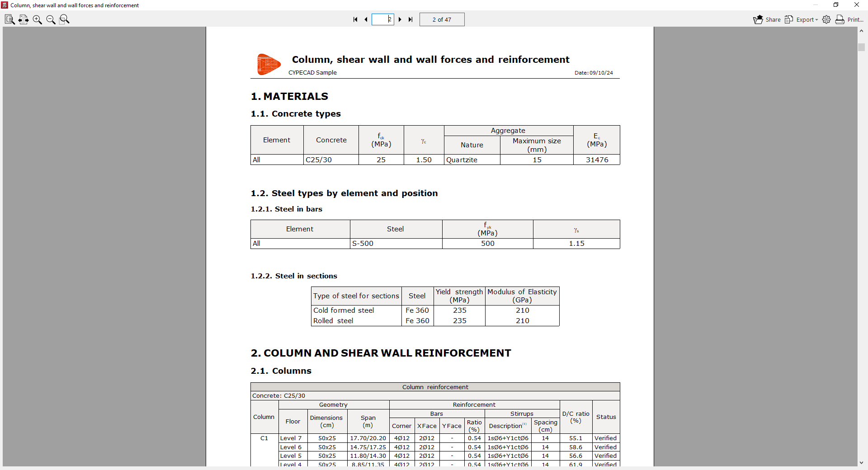Share the report document

(767, 19)
